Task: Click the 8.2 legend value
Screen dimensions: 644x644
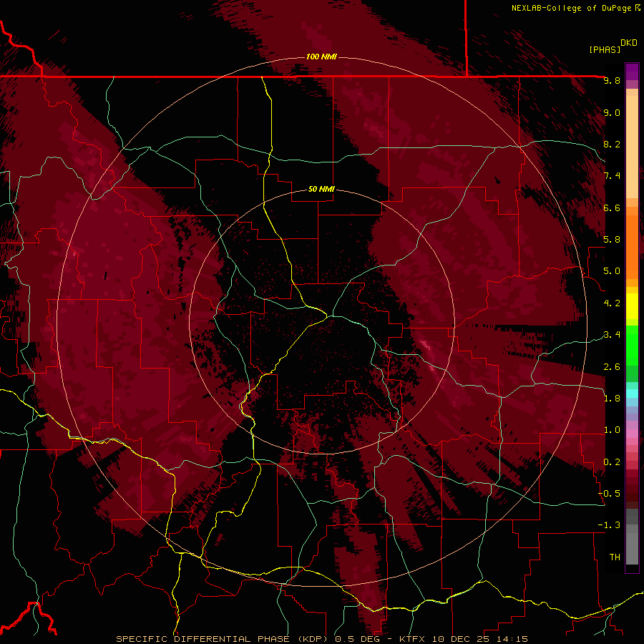Action: pyautogui.click(x=612, y=144)
